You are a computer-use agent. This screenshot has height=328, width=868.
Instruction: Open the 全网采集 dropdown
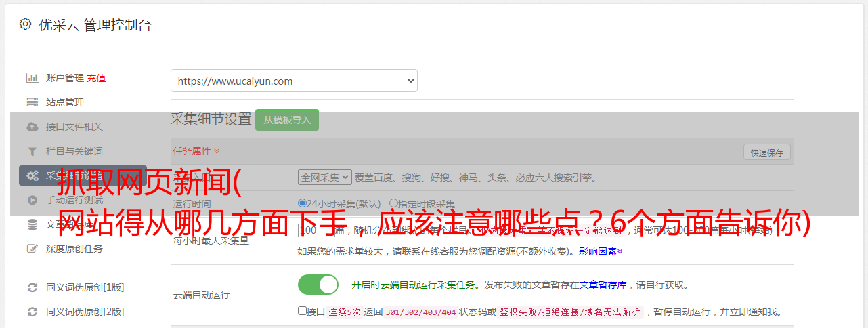coord(325,177)
